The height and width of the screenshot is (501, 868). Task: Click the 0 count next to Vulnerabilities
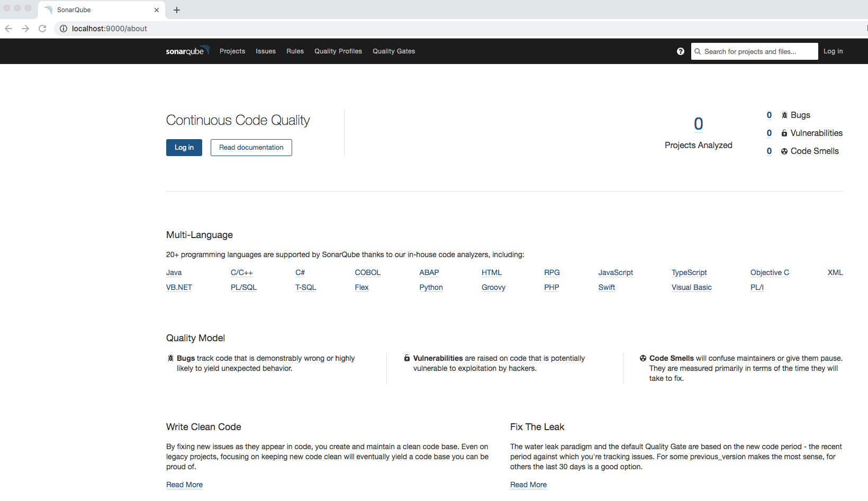point(769,133)
